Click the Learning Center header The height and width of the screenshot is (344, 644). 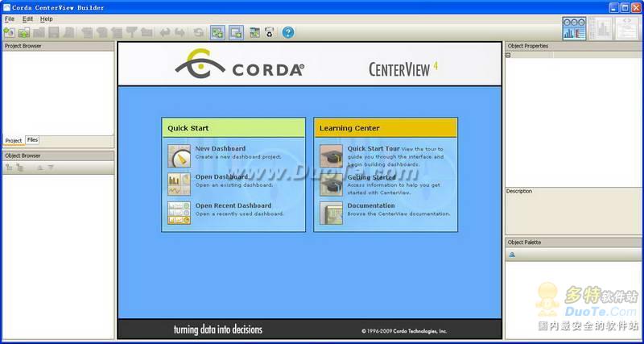[x=386, y=128]
